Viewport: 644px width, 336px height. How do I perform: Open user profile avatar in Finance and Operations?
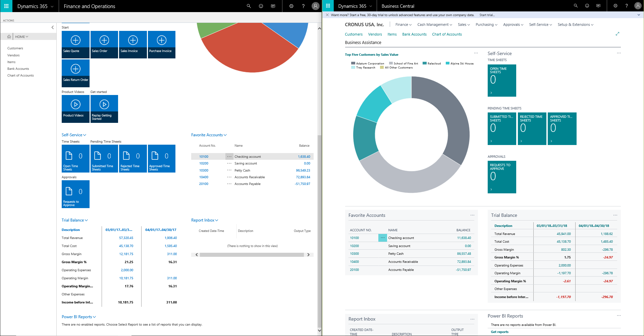[x=315, y=6]
